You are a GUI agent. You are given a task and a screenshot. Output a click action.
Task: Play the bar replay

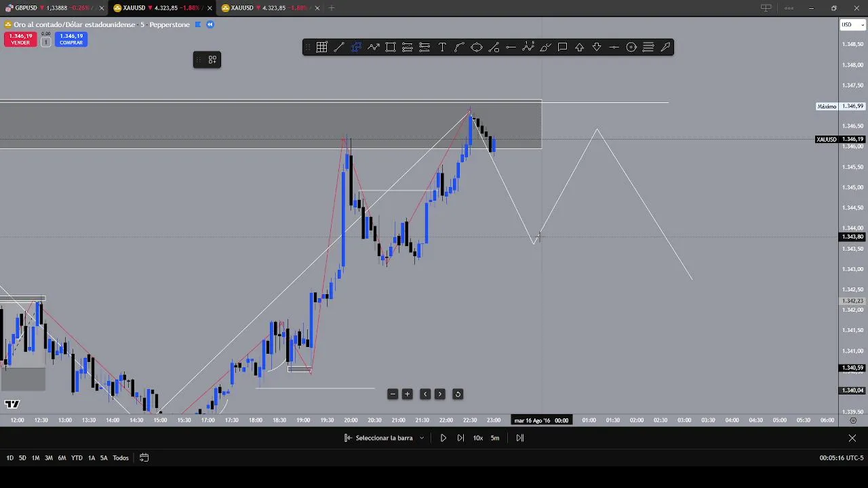pos(443,438)
